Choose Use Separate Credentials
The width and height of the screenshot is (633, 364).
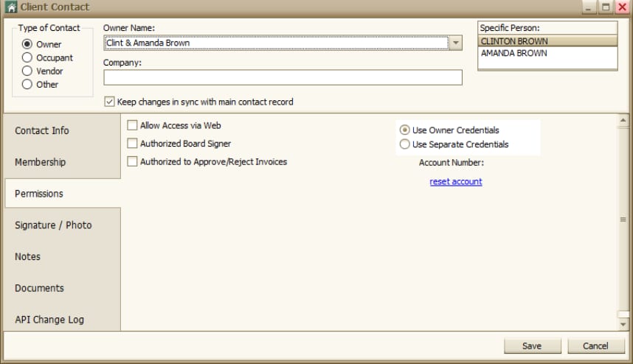404,144
